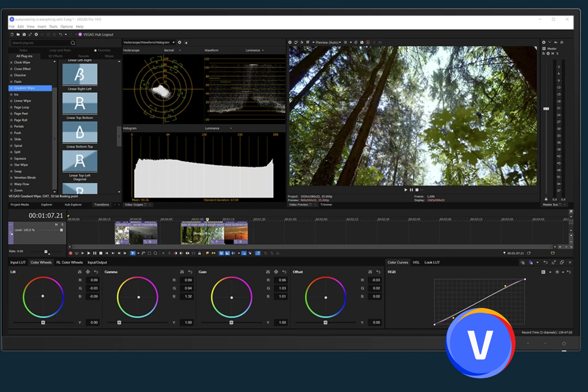Reset the Lift color wheel

pyautogui.click(x=96, y=272)
